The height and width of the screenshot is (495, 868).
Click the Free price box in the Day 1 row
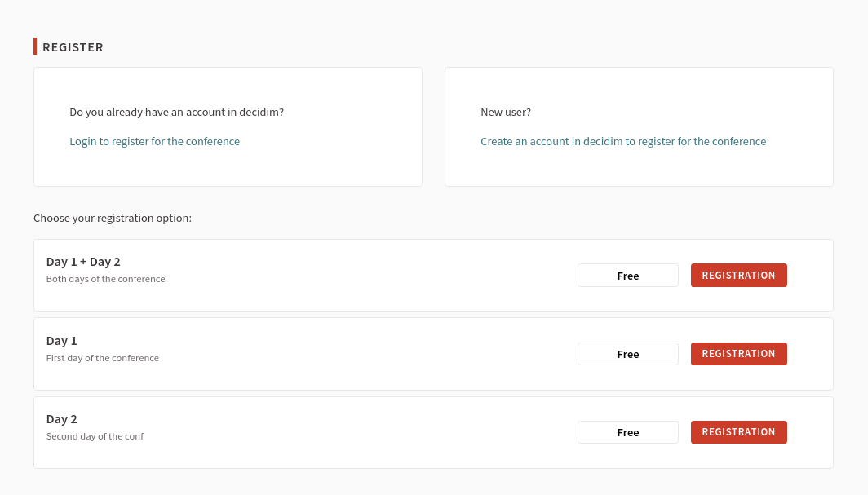[628, 354]
